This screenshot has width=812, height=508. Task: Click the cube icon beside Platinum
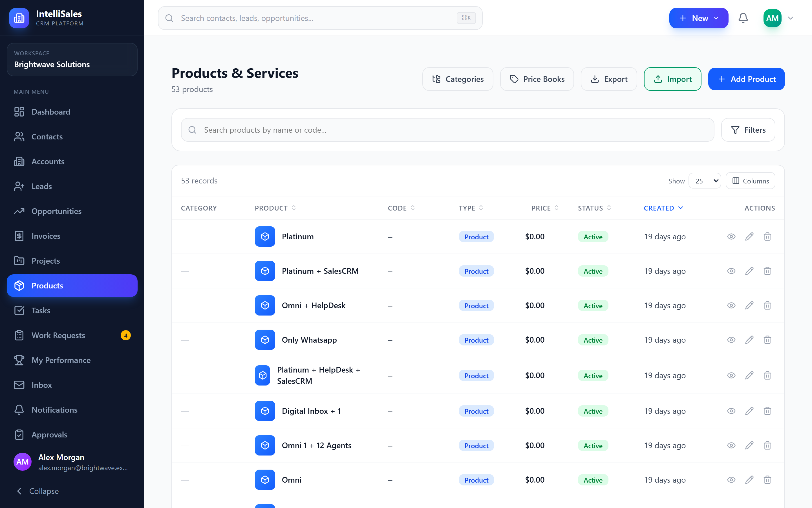(265, 237)
